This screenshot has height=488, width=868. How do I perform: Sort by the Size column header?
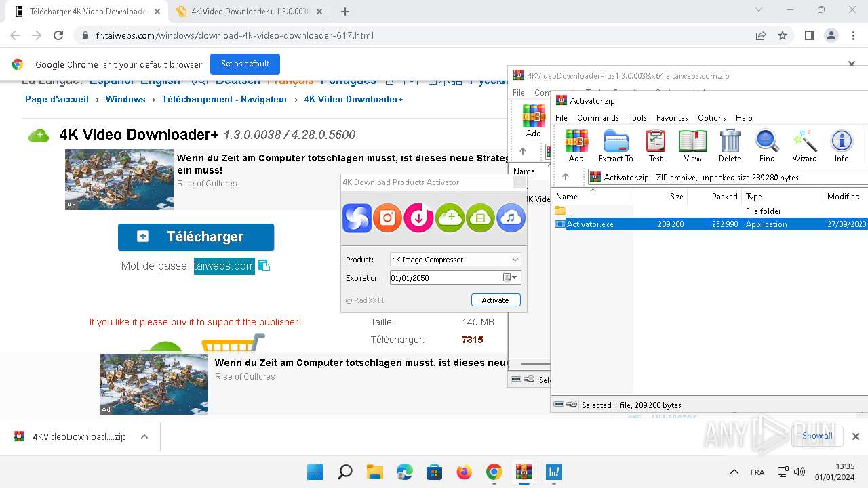(x=660, y=197)
